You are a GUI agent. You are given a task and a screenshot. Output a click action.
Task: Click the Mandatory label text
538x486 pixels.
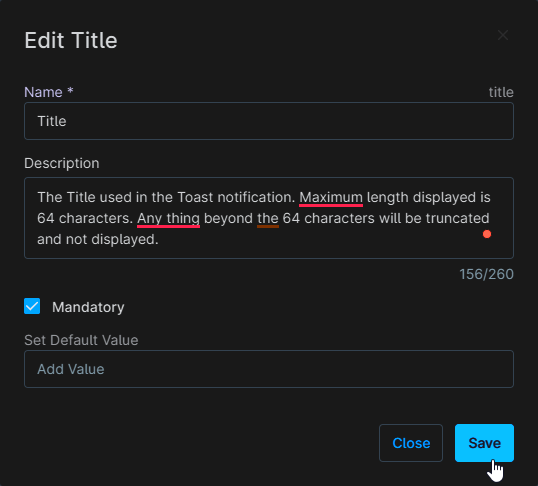click(x=88, y=307)
